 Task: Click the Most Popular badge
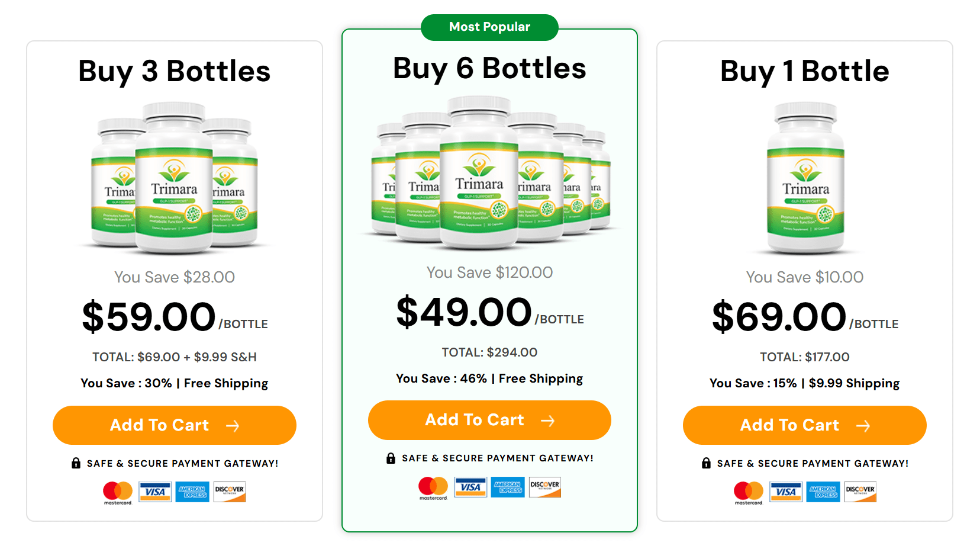tap(489, 27)
